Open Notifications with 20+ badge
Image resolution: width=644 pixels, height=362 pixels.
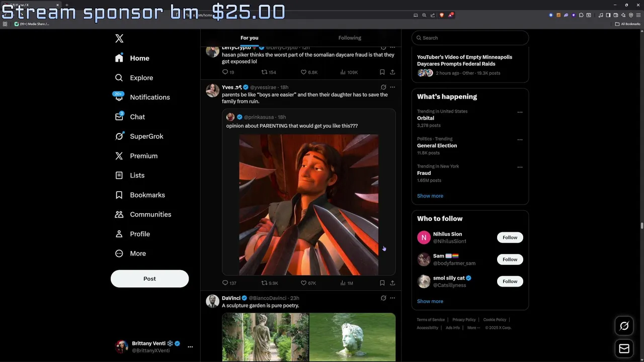point(142,97)
